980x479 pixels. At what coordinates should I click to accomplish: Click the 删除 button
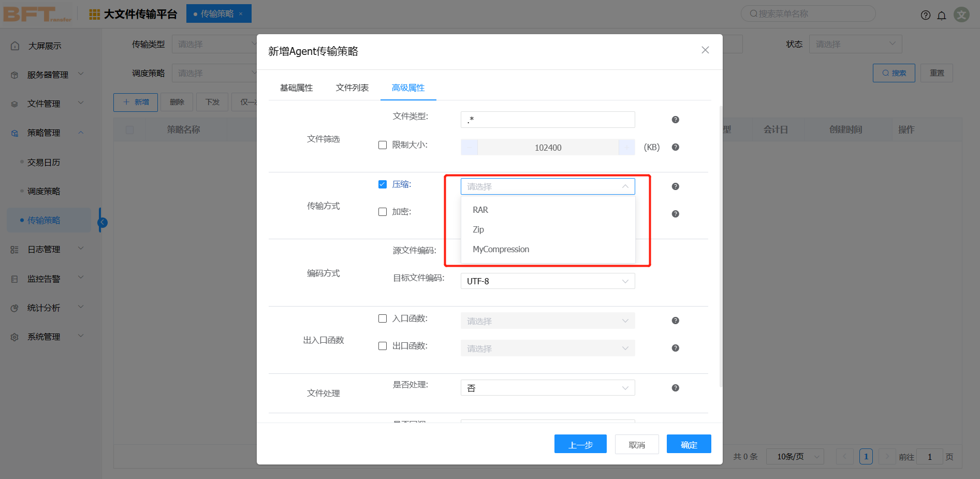click(x=177, y=102)
